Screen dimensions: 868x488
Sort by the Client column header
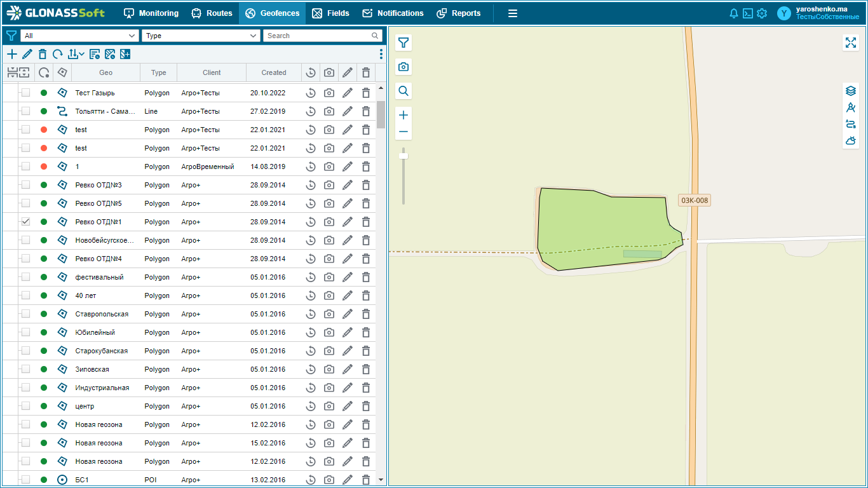coord(212,72)
